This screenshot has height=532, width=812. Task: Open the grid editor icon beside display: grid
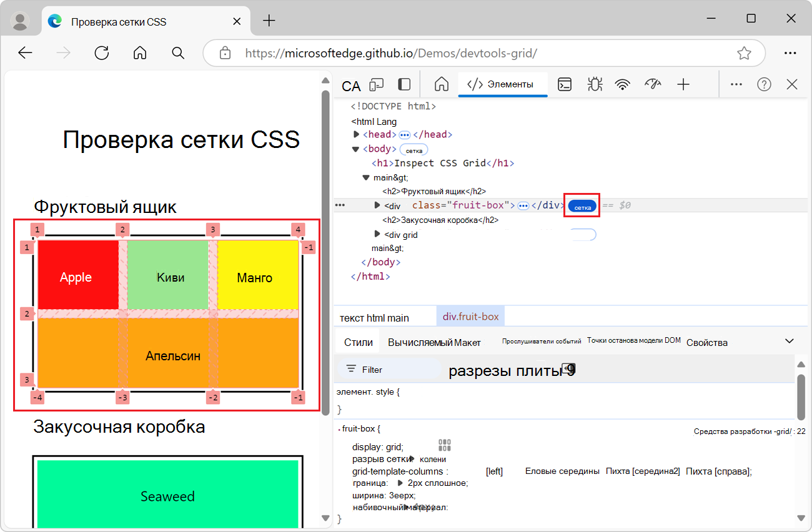click(444, 445)
